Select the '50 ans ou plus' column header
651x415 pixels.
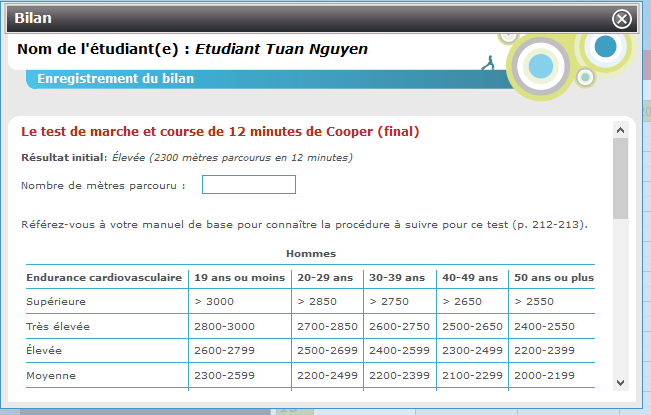[x=553, y=277]
